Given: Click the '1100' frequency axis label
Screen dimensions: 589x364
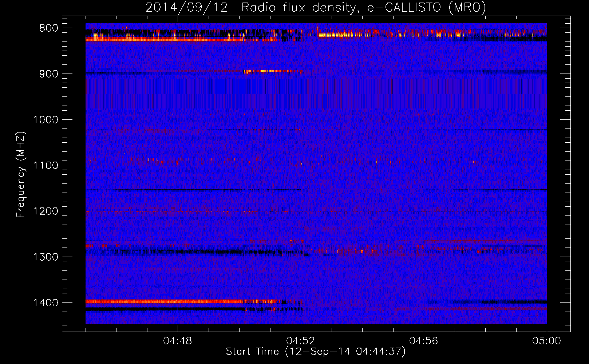Looking at the screenshot, I should tap(46, 166).
